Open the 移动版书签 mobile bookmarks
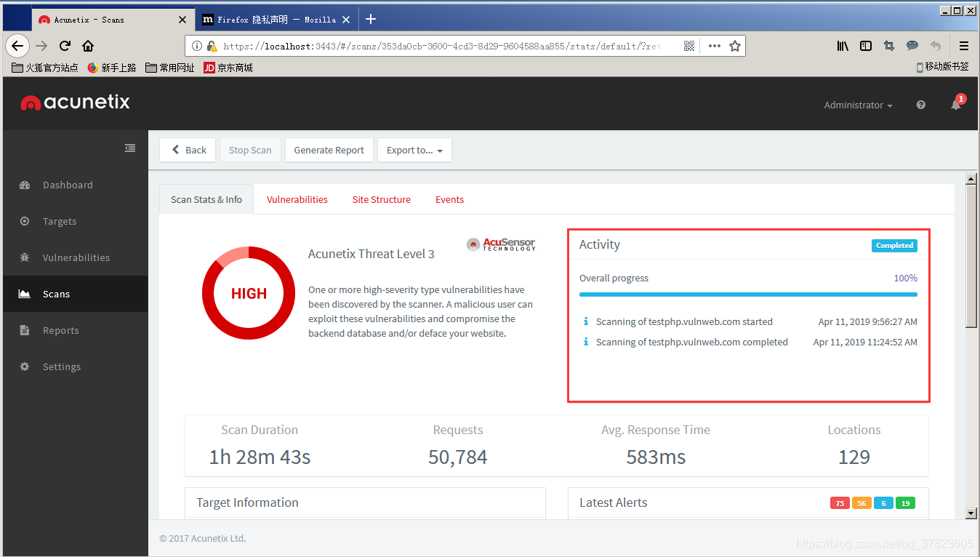The image size is (980, 557). (x=942, y=67)
